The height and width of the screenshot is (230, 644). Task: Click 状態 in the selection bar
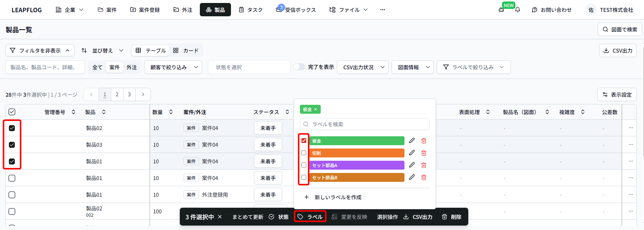pos(278,217)
